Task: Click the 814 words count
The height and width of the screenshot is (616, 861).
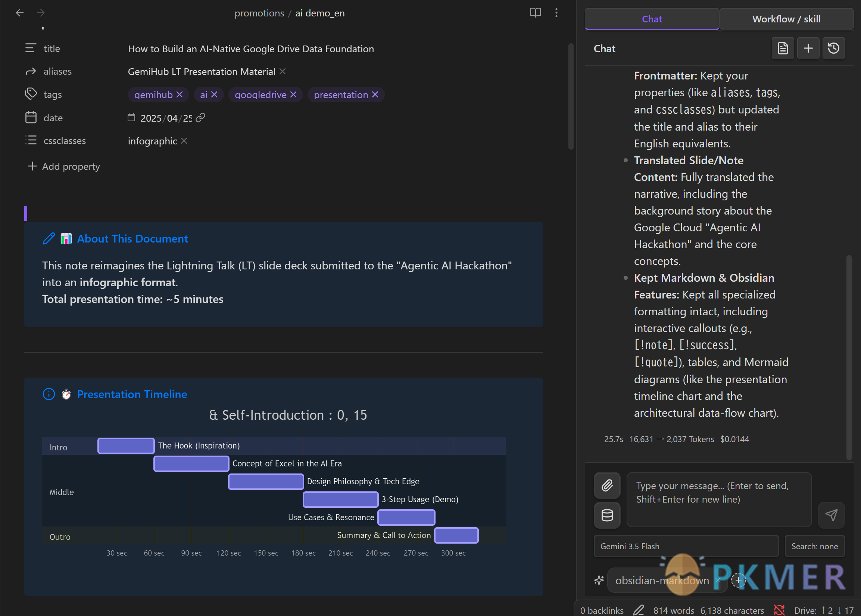Action: (674, 610)
